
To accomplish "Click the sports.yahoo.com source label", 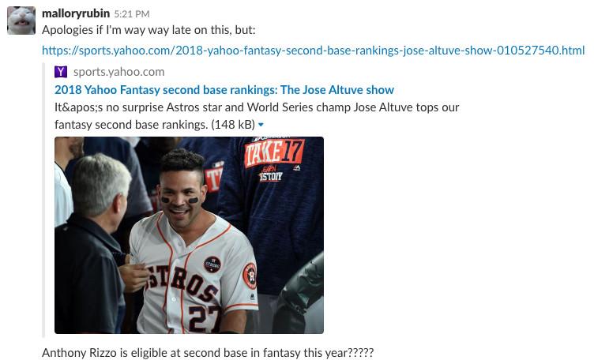I will 119,72.
